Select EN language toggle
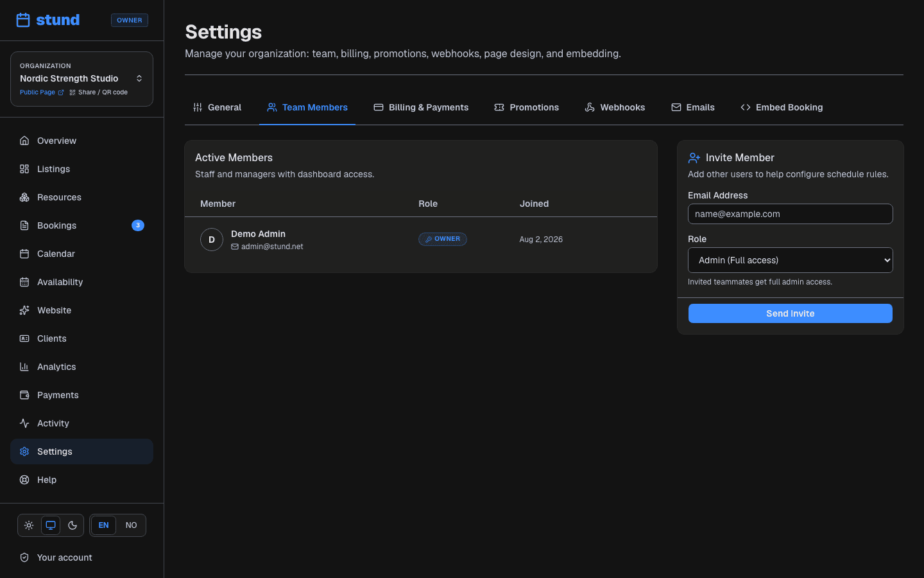Image resolution: width=924 pixels, height=578 pixels. click(103, 525)
